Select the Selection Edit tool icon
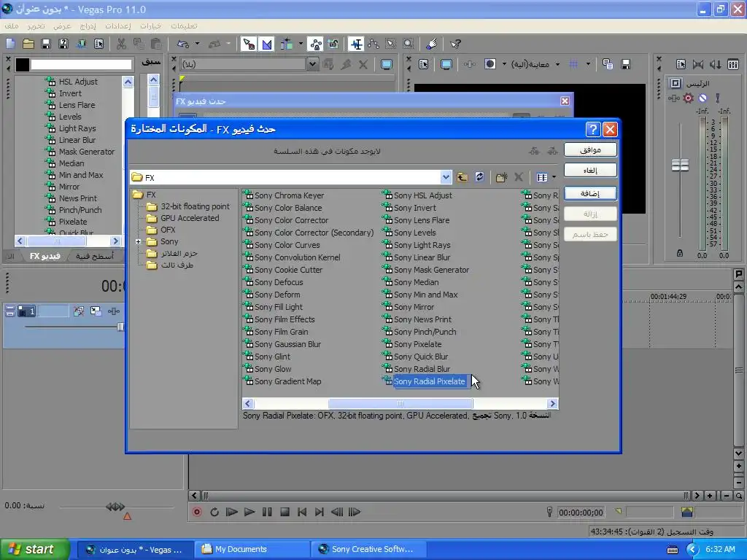The height and width of the screenshot is (560, 747). (x=391, y=44)
